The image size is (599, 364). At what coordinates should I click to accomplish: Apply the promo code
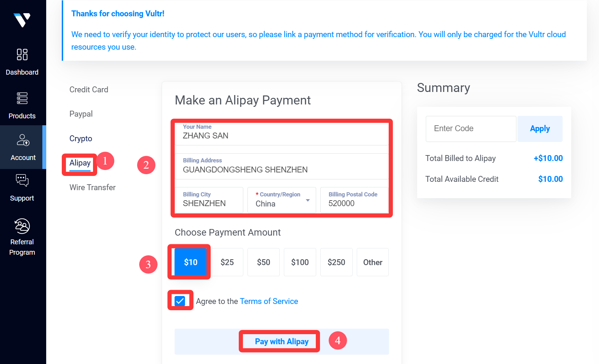click(x=540, y=129)
